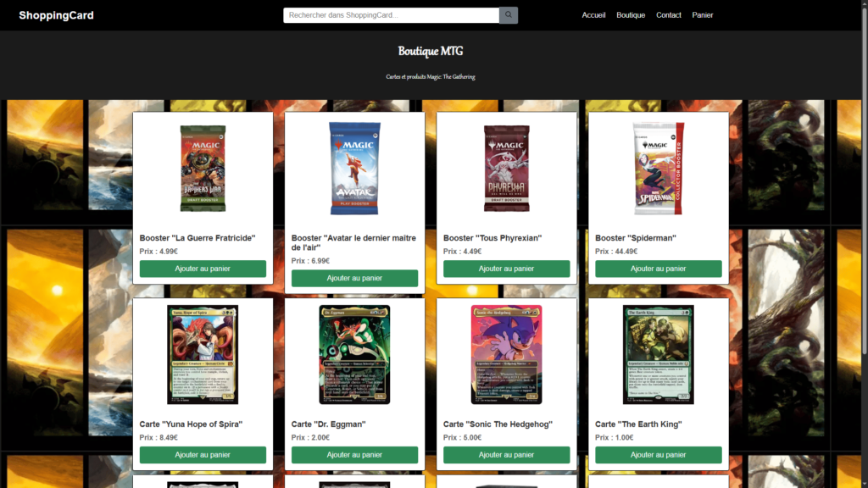Viewport: 868px width, 488px height.
Task: View The Earth King card image
Action: pos(658,354)
